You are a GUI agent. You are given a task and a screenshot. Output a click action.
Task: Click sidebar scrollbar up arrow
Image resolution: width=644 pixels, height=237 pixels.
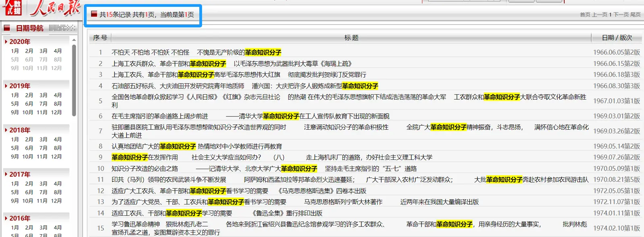tap(74, 40)
